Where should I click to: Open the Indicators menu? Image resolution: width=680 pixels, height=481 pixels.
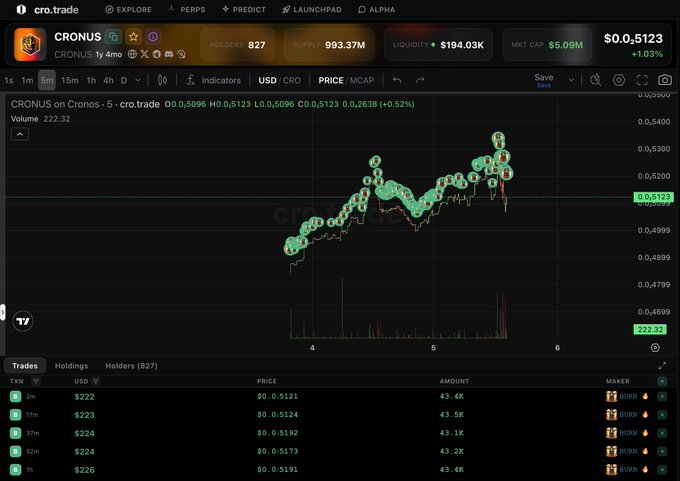(213, 80)
